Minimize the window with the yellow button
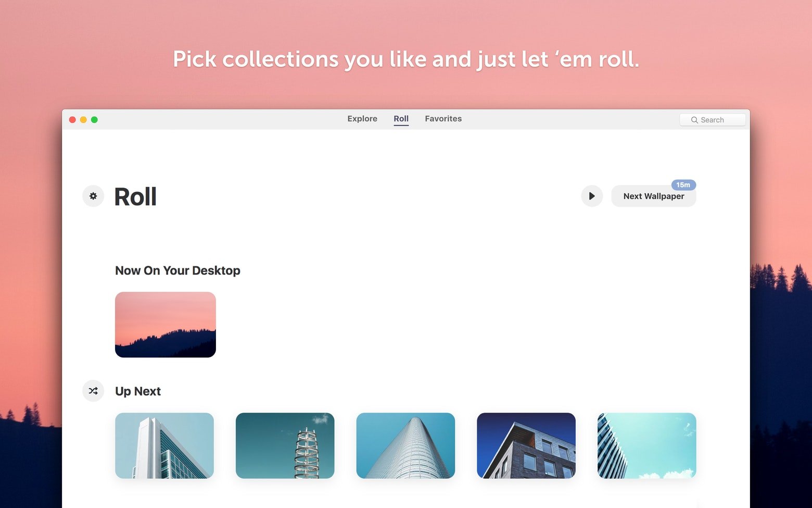The height and width of the screenshot is (508, 812). click(x=83, y=120)
